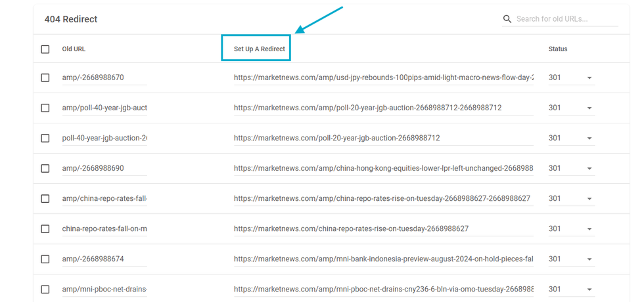Toggle the select-all checkbox in header
Screen dimensions: 644x302
pos(45,49)
